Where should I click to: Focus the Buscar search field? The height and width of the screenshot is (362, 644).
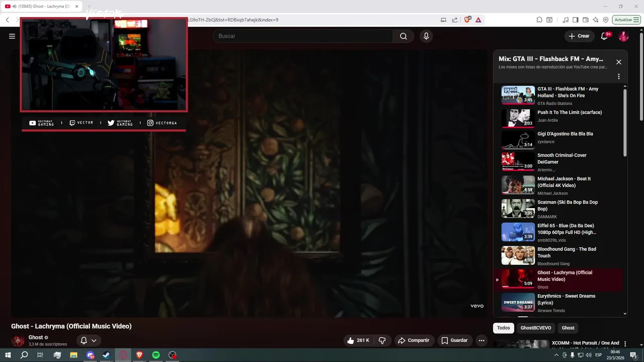click(x=303, y=36)
